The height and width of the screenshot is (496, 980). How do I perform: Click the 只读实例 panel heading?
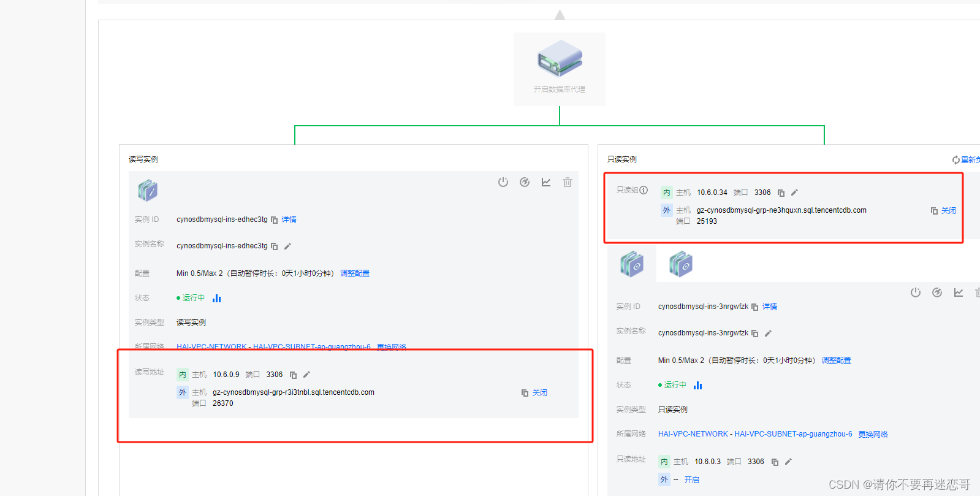click(x=622, y=159)
